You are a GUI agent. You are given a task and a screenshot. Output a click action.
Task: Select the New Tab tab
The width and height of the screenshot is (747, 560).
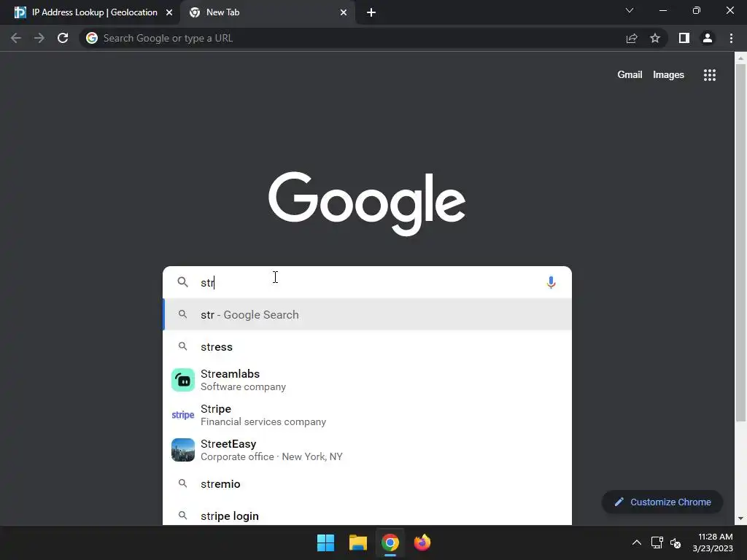[267, 12]
